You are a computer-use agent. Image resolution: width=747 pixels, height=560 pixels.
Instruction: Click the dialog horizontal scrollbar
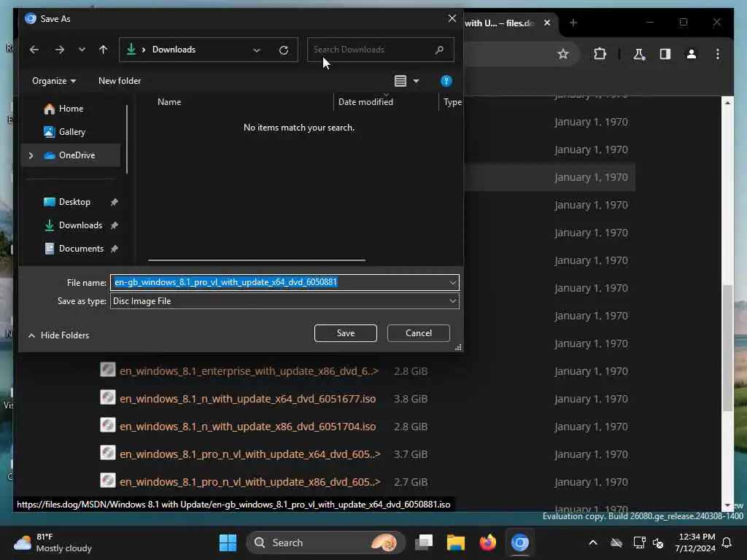click(257, 260)
